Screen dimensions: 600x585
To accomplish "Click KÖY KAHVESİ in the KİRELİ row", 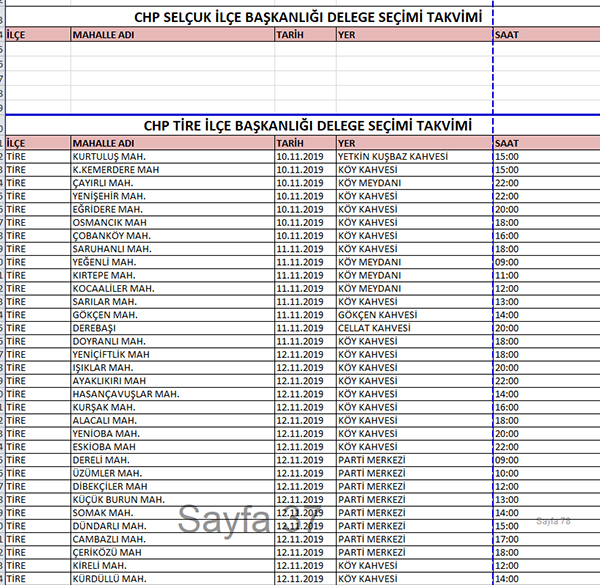I will (414, 566).
